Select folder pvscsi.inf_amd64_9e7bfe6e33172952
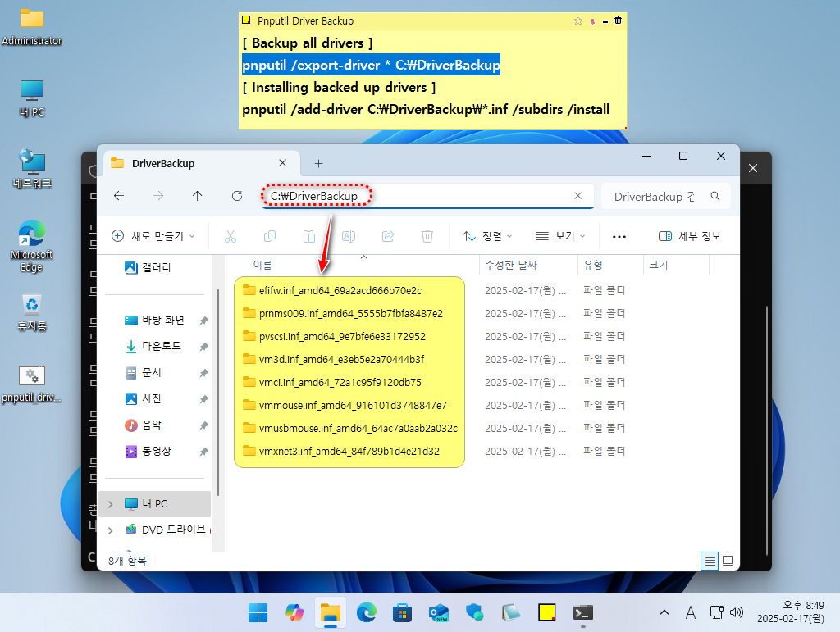 pyautogui.click(x=342, y=337)
